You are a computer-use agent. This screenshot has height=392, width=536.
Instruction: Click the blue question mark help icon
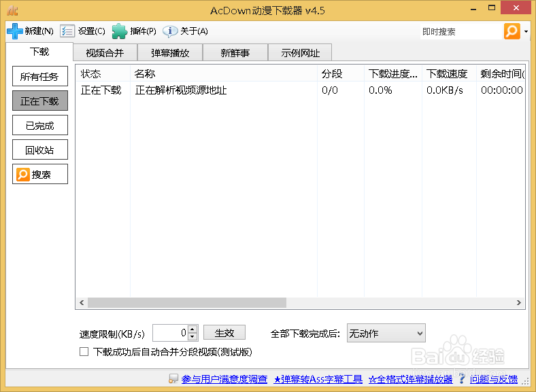(462, 378)
